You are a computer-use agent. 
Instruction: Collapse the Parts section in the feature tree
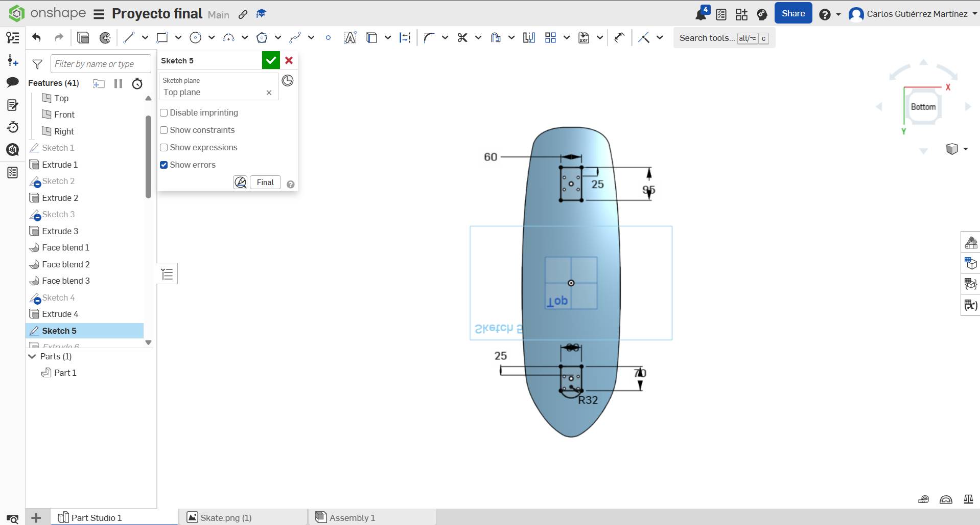click(x=32, y=356)
